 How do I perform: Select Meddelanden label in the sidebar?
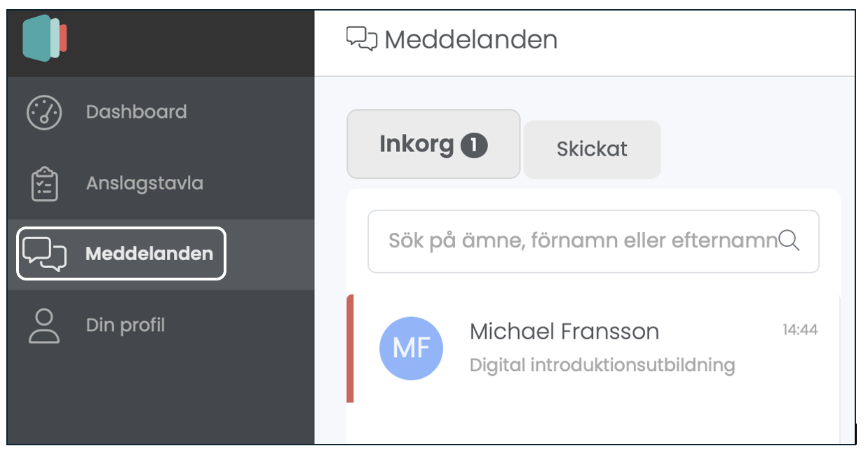pyautogui.click(x=149, y=254)
